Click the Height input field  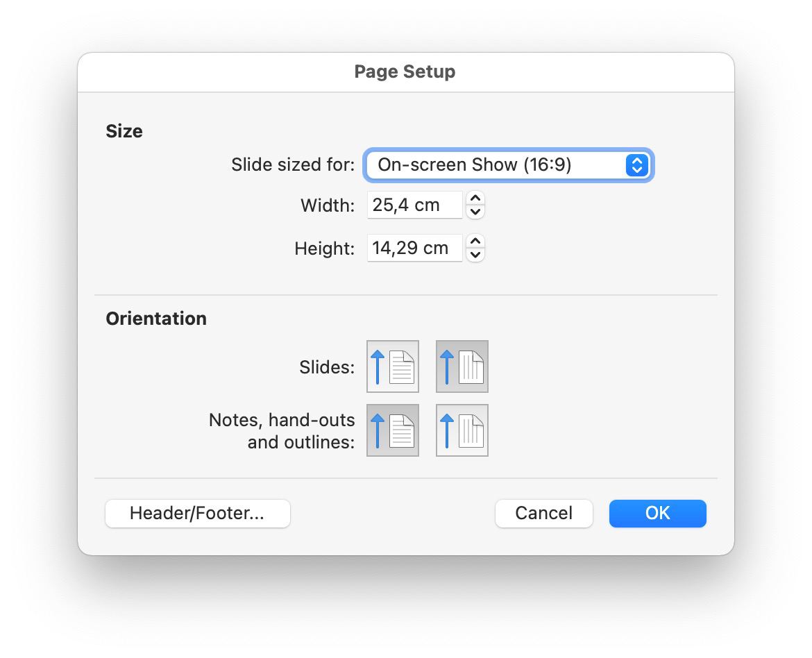tap(414, 248)
